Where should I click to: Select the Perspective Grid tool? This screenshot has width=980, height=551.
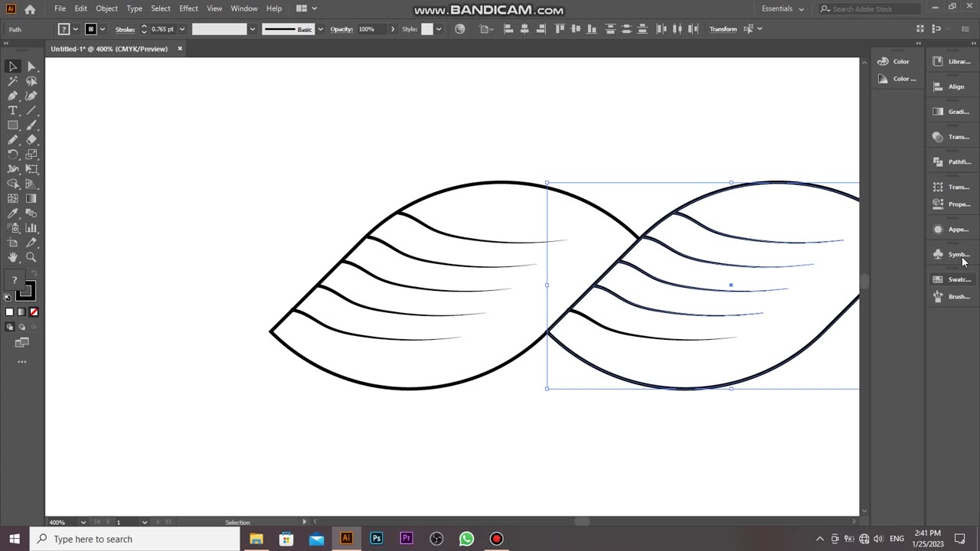[31, 184]
